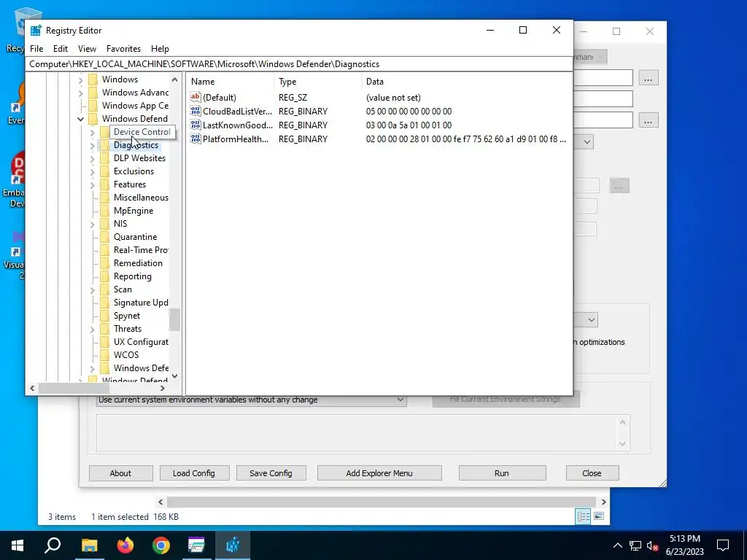Screen dimensions: 747x560
Task: Select the Quarantine folder icon
Action: click(105, 237)
